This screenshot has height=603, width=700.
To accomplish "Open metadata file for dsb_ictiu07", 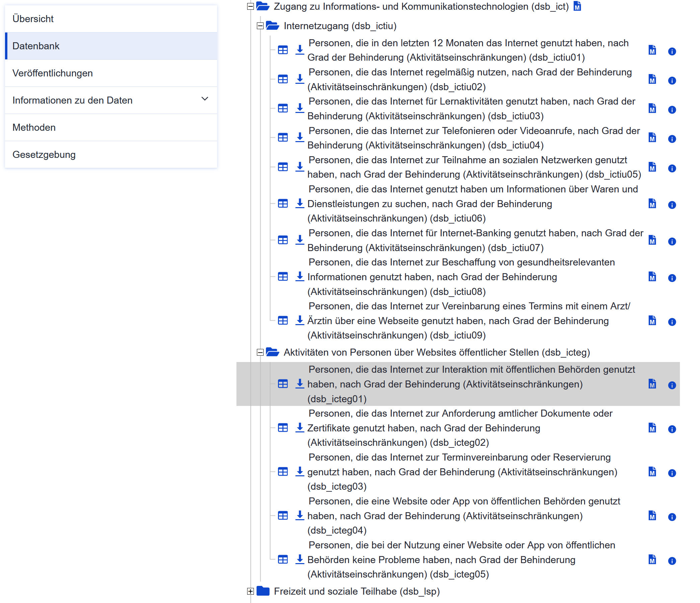I will point(652,240).
